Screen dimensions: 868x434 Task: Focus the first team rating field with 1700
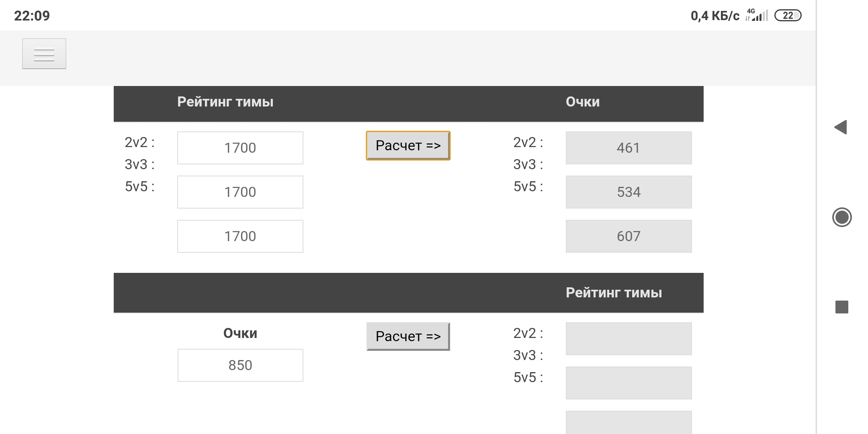click(x=240, y=148)
